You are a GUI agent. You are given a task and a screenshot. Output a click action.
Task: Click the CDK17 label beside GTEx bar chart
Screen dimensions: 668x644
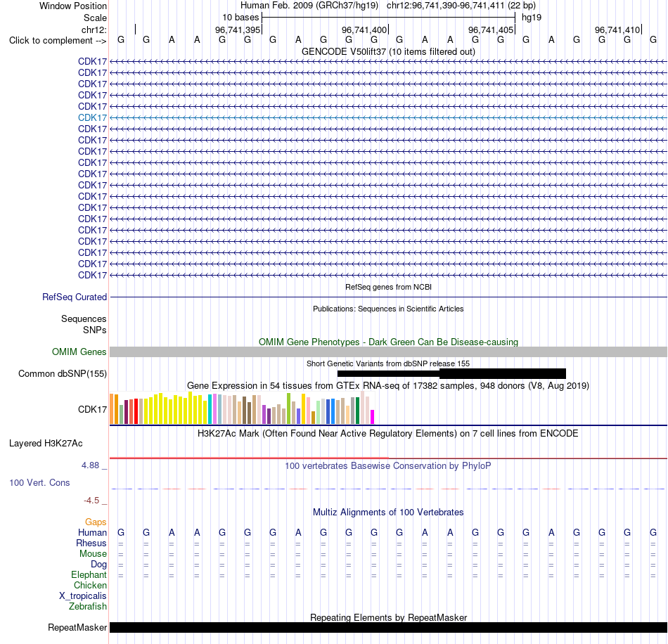tap(92, 409)
